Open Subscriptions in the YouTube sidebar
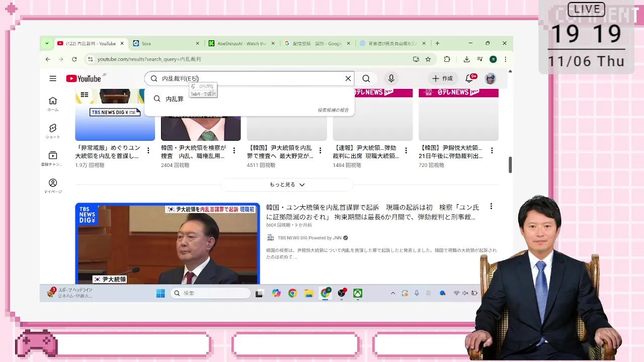This screenshot has height=362, width=644. click(x=53, y=159)
